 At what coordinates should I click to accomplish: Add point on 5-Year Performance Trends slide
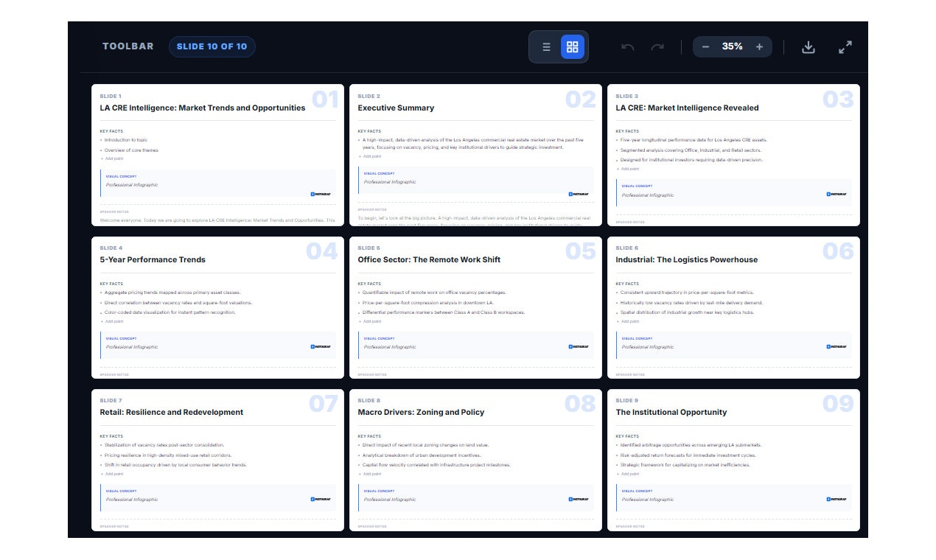pos(112,321)
